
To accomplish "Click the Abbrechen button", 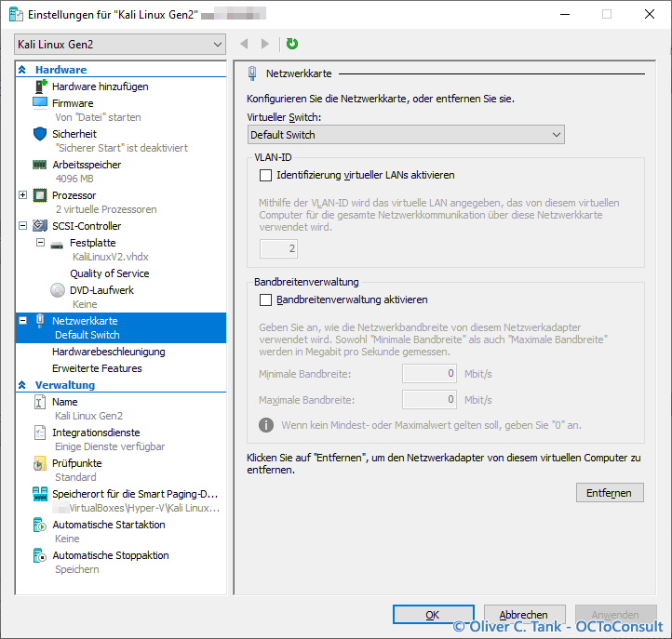I will point(525,615).
